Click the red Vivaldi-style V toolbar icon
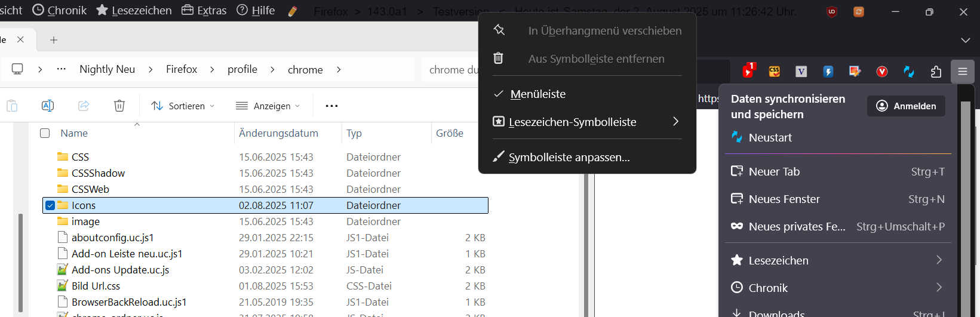The width and height of the screenshot is (980, 317). [881, 72]
